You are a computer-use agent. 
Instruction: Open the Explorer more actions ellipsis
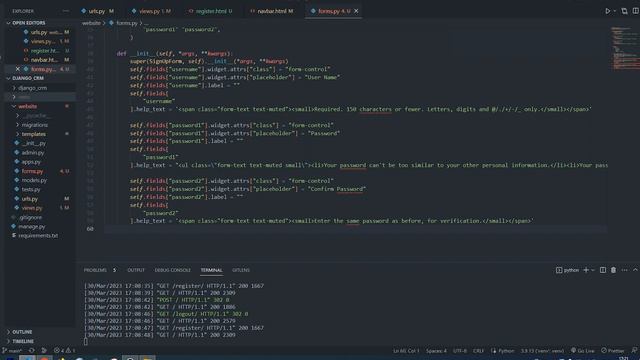(x=66, y=11)
